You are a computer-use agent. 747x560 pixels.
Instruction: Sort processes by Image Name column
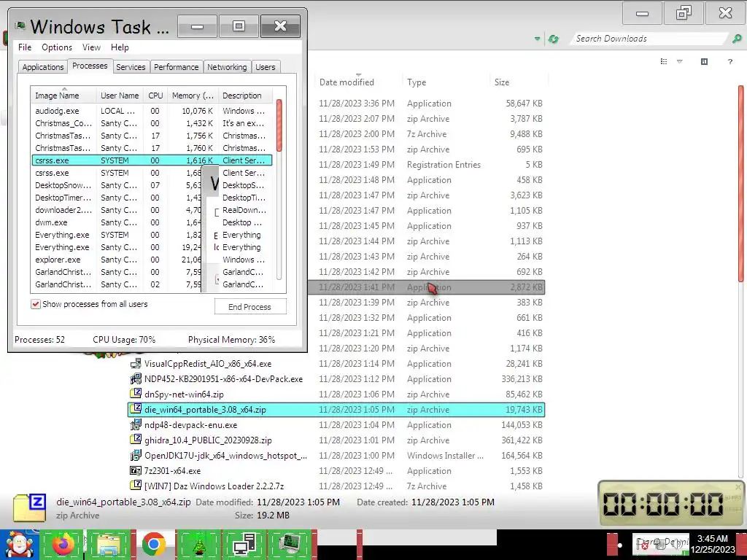point(63,96)
